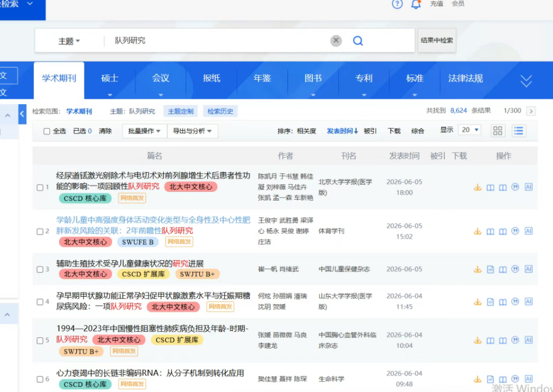This screenshot has width=553, height=392.
Task: Go to next results page arrow
Action: (531, 111)
